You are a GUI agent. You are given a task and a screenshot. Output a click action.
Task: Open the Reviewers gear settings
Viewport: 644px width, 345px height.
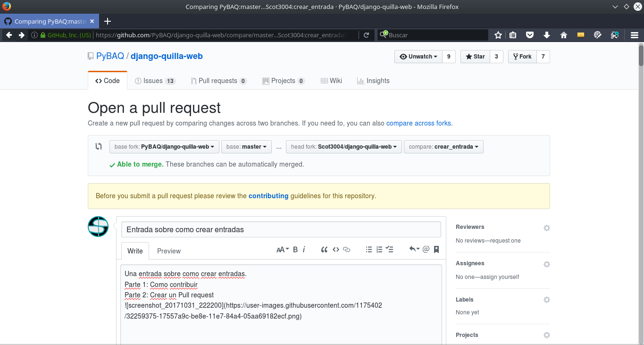click(546, 228)
